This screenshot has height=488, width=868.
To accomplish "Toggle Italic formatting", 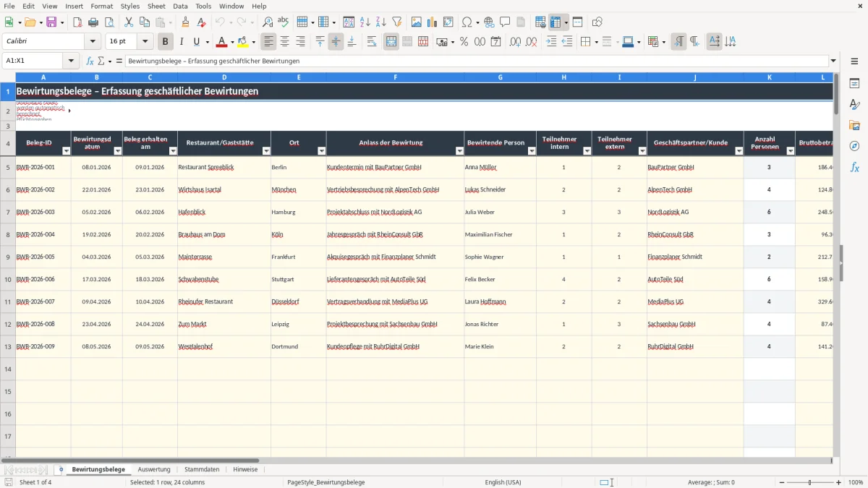I will point(182,42).
